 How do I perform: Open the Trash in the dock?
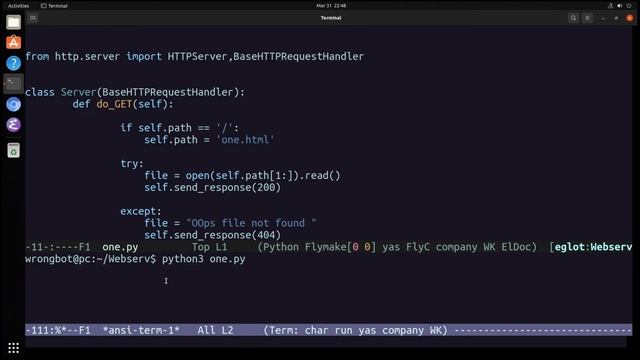point(13,150)
